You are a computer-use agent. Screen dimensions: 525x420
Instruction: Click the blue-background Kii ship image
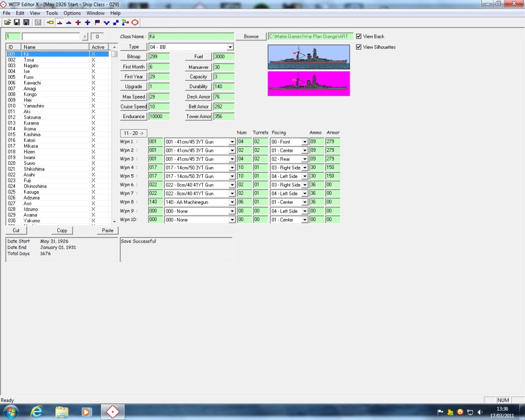pos(309,57)
